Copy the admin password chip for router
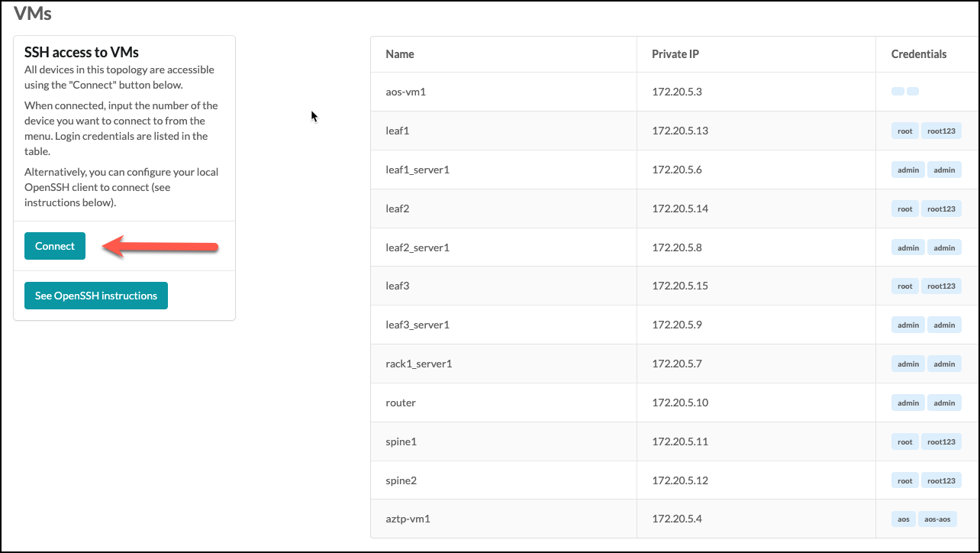Image resolution: width=980 pixels, height=553 pixels. 944,403
